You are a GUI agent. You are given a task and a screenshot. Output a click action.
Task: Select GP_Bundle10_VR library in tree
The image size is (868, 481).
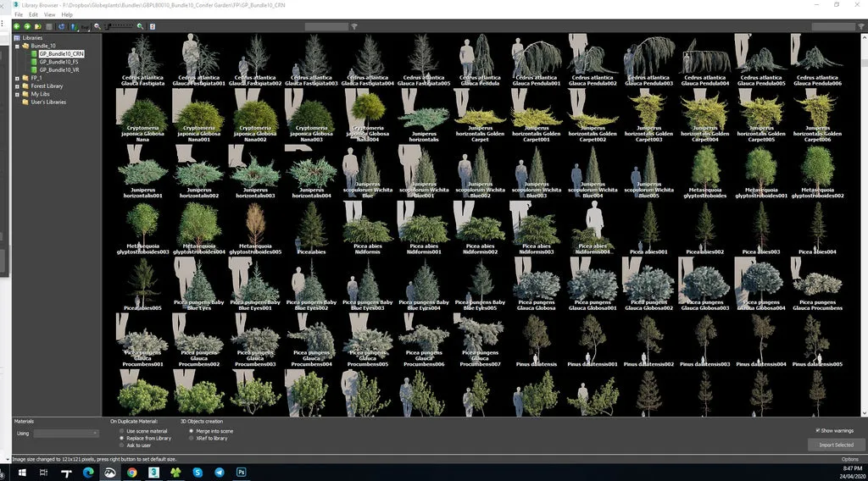[58, 70]
